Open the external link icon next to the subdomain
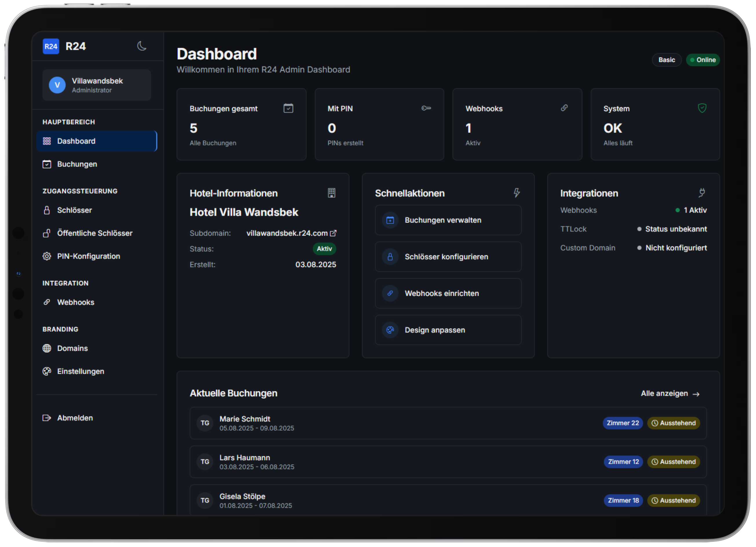The image size is (756, 547). click(333, 233)
